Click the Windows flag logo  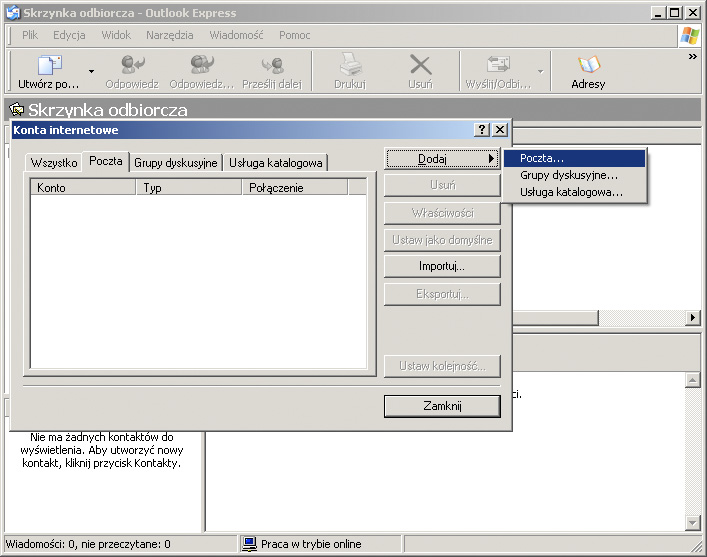click(x=689, y=36)
